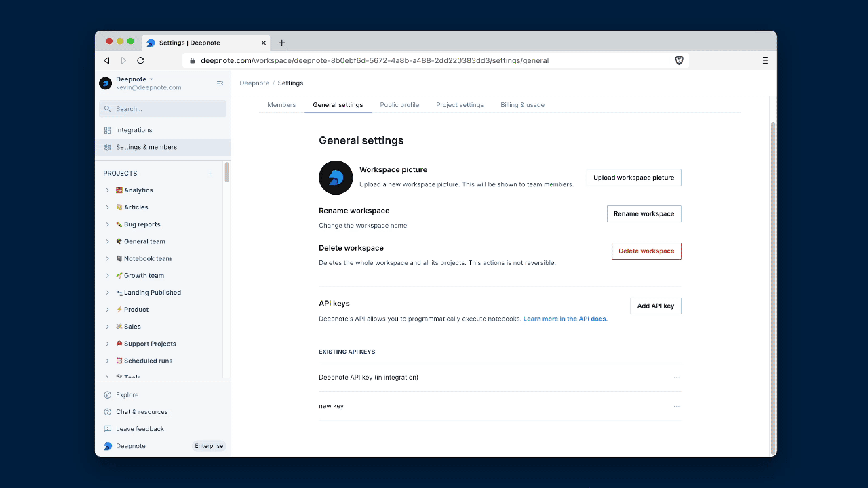Click the workspace picture avatar
This screenshot has height=488, width=868.
click(x=336, y=178)
